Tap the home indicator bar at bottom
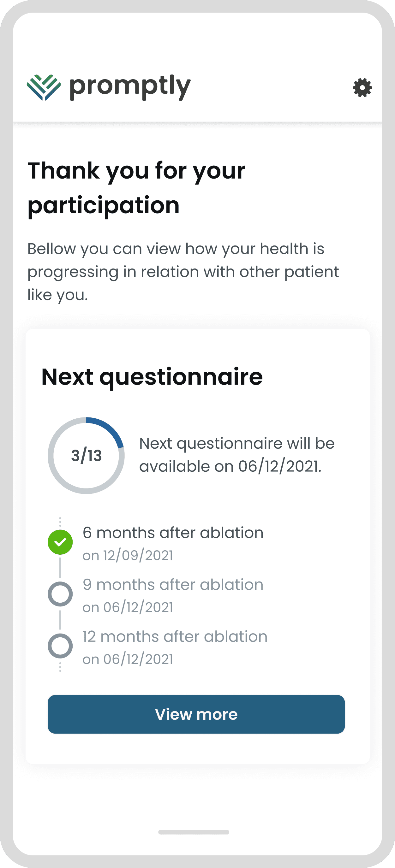The height and width of the screenshot is (868, 395). click(194, 832)
